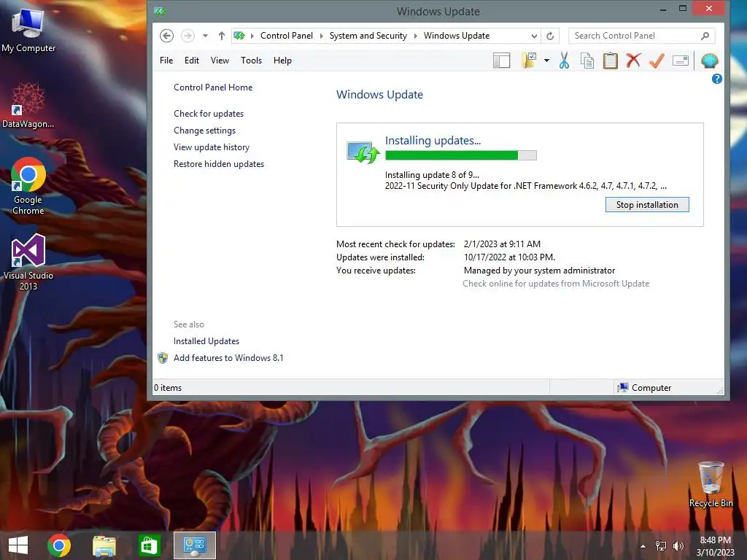Open Google Chrome desktop shortcut
The height and width of the screenshot is (560, 747).
pos(28,186)
